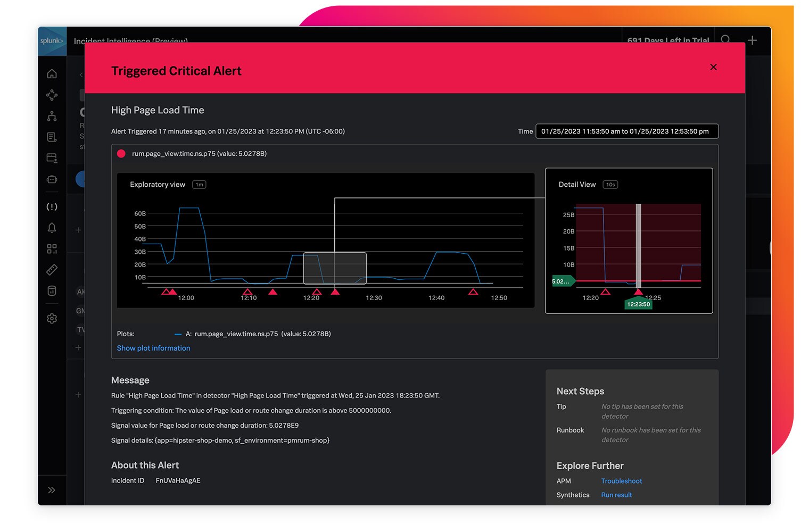This screenshot has width=809, height=532.
Task: Click the outlined alert triangle at 12:10
Action: point(247,292)
